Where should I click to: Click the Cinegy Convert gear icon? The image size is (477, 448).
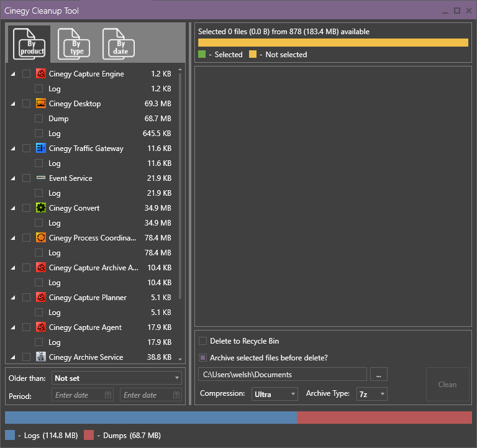41,208
